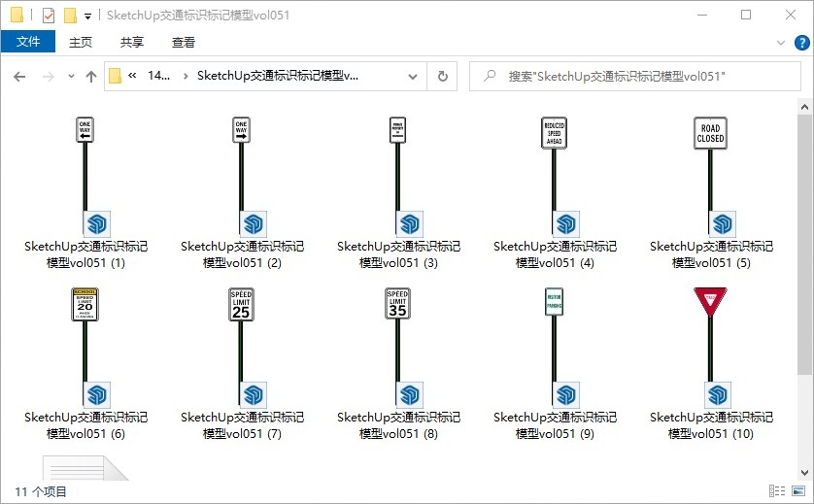
Task: Expand breadcrumb arrow after 14...
Action: (x=186, y=77)
